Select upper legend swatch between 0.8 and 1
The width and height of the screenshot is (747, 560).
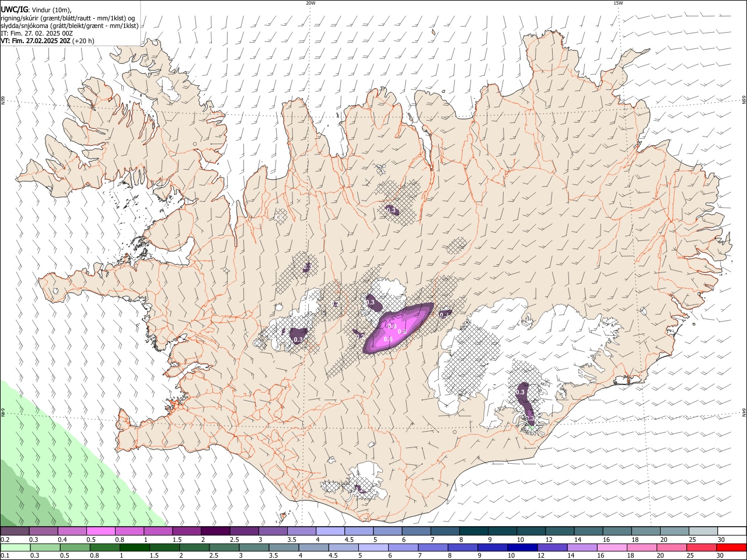(x=130, y=531)
